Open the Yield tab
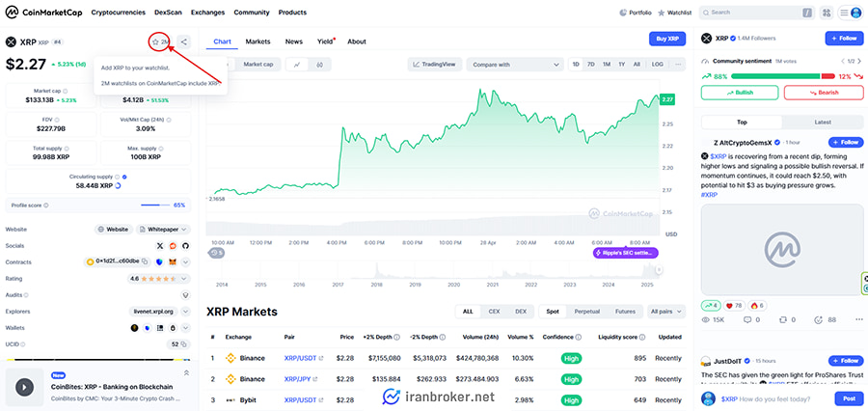Screen dimensions: 868x411 325,41
